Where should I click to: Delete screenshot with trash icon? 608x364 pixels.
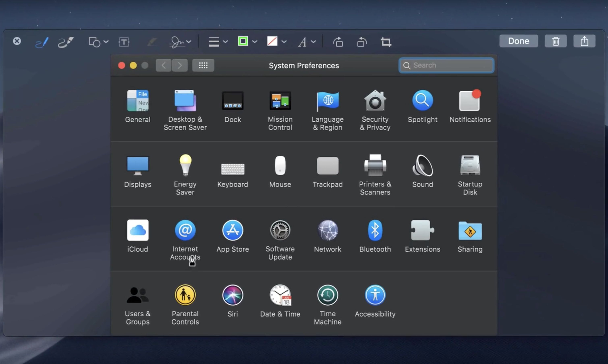pos(555,41)
